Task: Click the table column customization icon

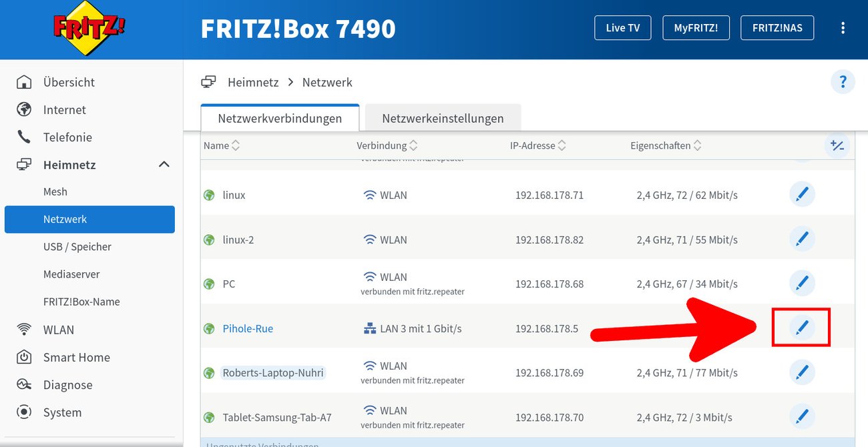Action: tap(838, 145)
